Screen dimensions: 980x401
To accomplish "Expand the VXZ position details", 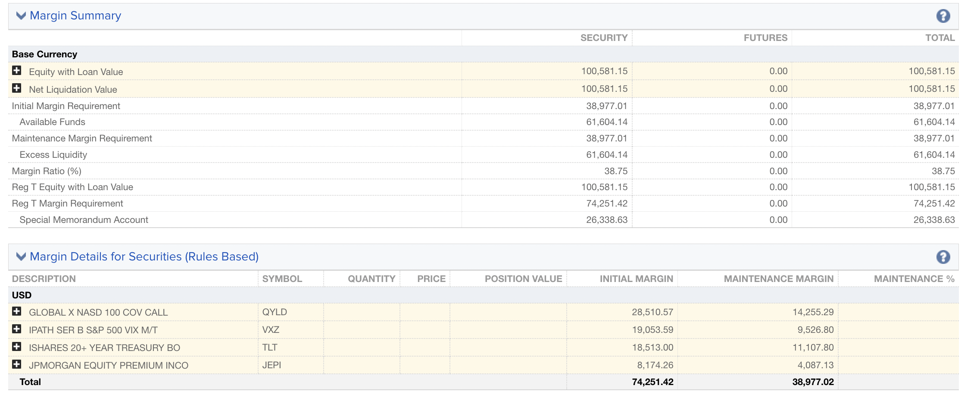I will coord(17,329).
